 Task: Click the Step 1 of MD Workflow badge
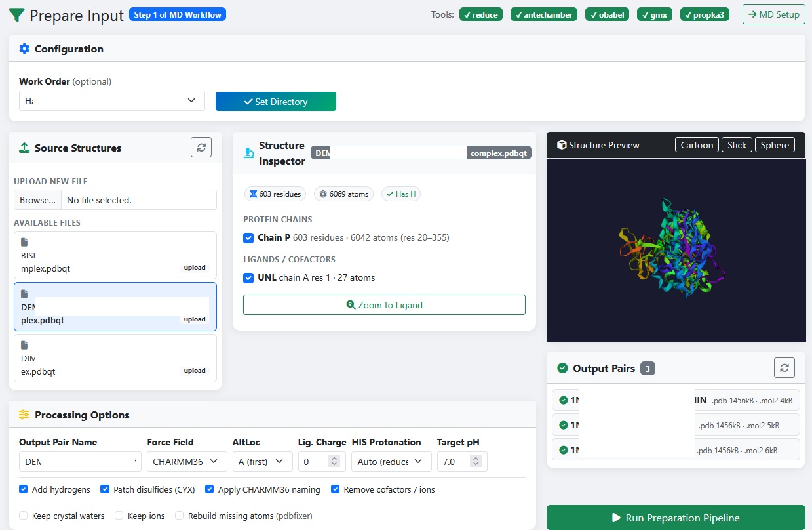click(178, 14)
